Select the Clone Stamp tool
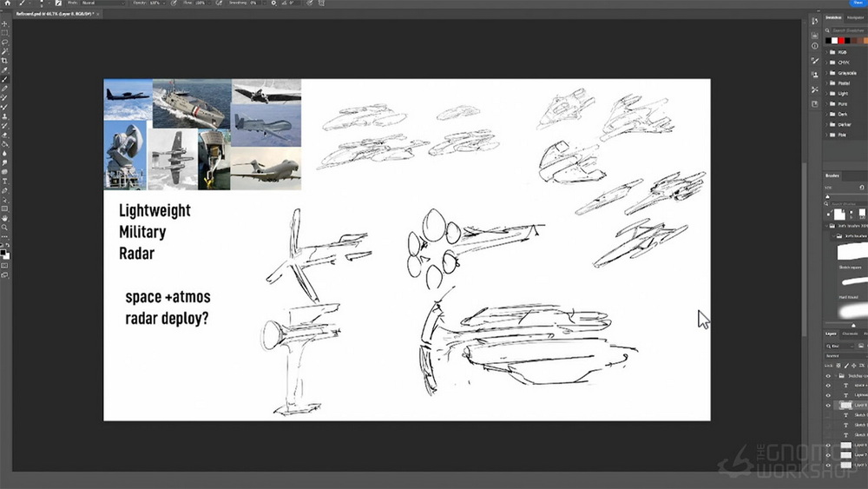Viewport: 868px width, 489px height. 4,116
